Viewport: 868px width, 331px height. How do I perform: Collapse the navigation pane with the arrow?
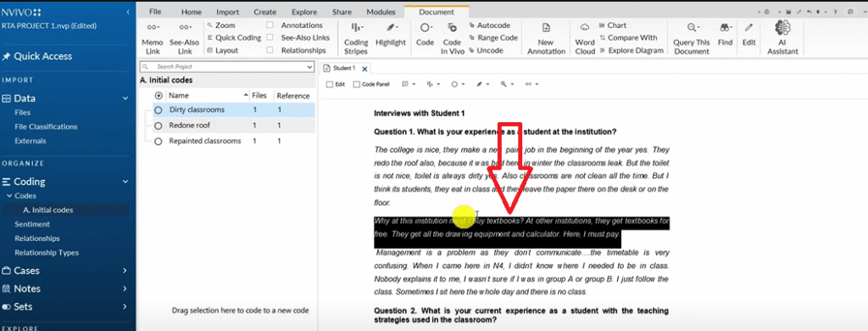pos(128,12)
